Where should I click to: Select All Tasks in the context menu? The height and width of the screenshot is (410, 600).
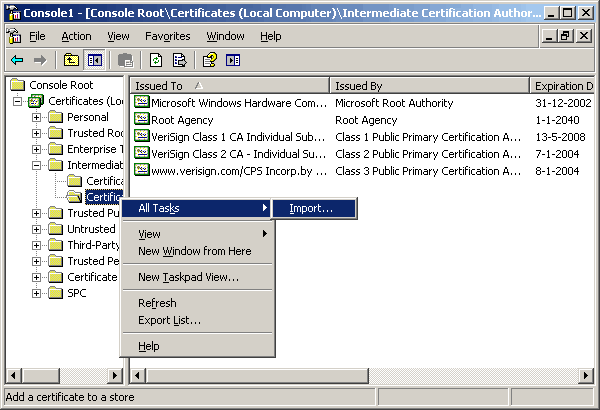(x=197, y=208)
